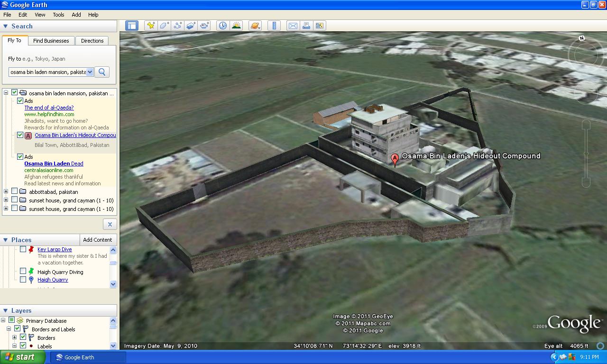This screenshot has height=364, width=607.
Task: Open the planet switcher (Earth/Sky/Mars) icon
Action: (x=255, y=26)
